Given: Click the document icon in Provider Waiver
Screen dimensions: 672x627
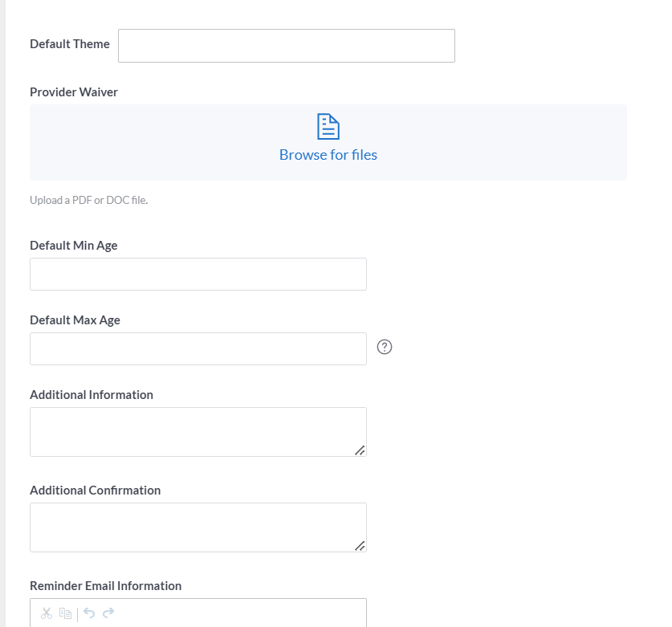Looking at the screenshot, I should [328, 126].
